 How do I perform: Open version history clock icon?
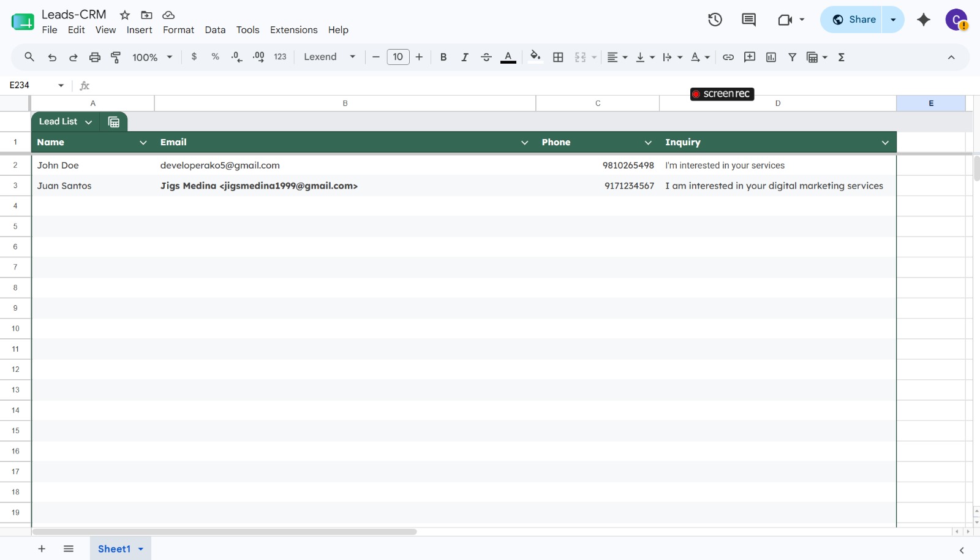(x=715, y=20)
